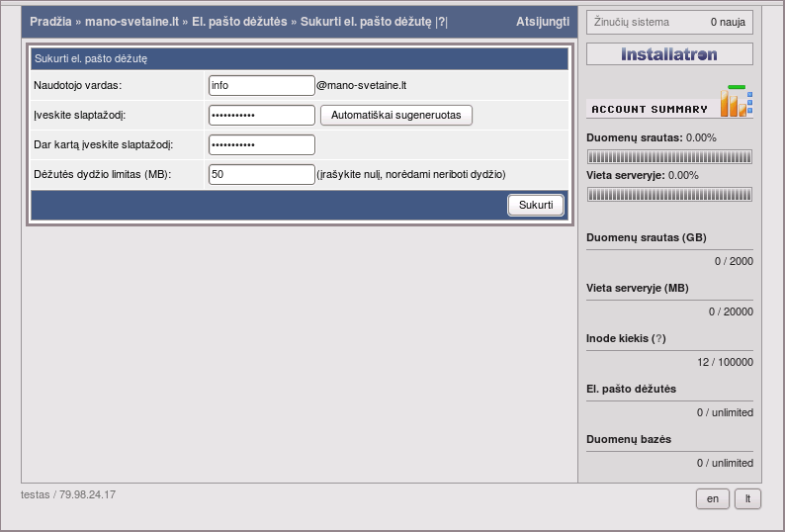Click the Duomenų srautas usage progress bar
785x532 pixels.
[x=669, y=156]
